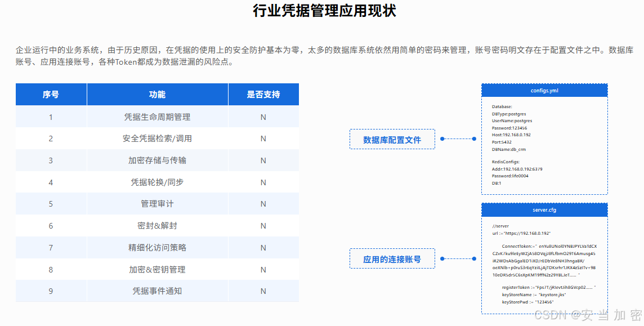Click the 凭据事件通知 table cell
Viewport: 644px width, 326px height.
pyautogui.click(x=157, y=291)
